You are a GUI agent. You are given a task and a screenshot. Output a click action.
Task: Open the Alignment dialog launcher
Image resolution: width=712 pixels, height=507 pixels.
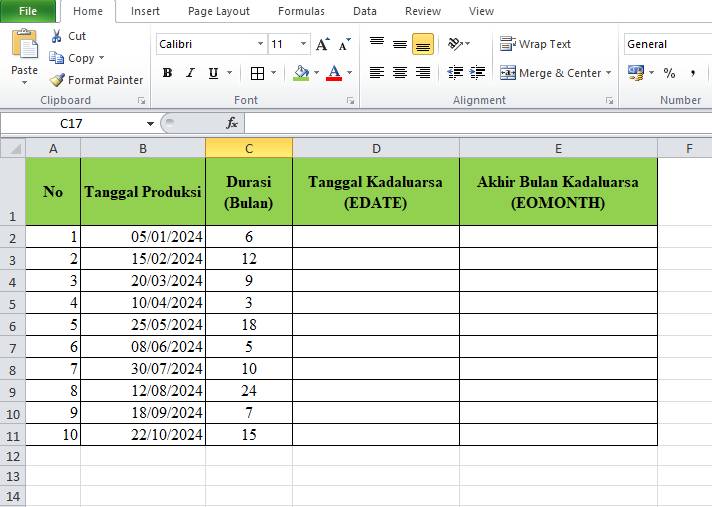[x=609, y=100]
